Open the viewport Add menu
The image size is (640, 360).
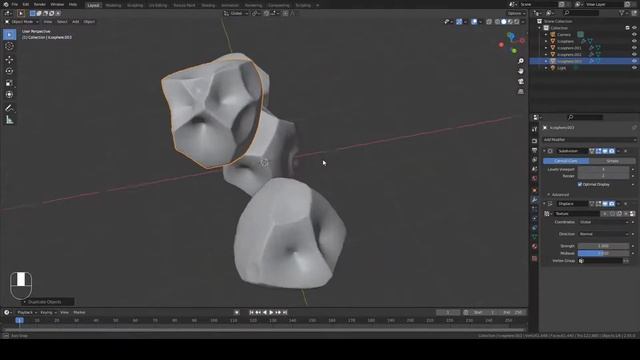(x=76, y=22)
